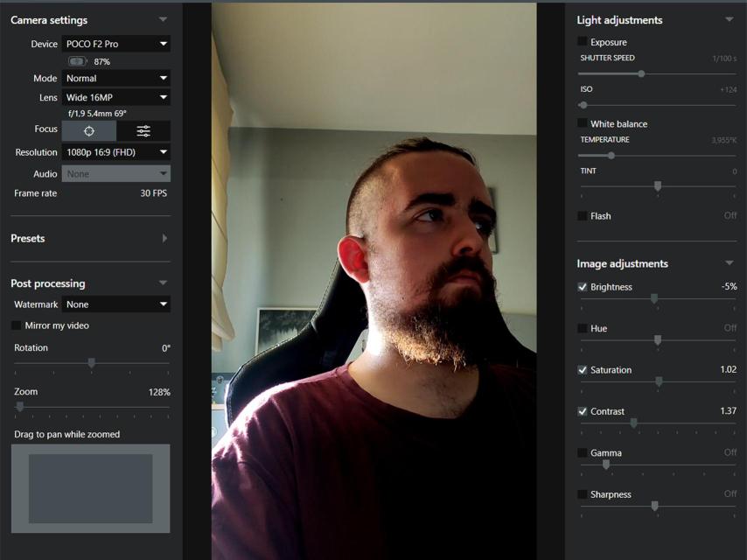Open the Watermark dropdown

pyautogui.click(x=116, y=304)
